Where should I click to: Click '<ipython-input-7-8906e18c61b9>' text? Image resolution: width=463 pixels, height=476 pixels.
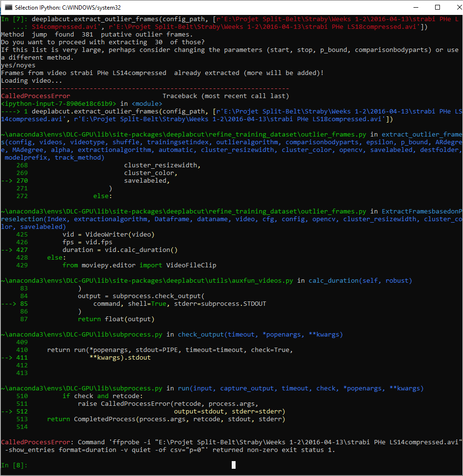59,104
